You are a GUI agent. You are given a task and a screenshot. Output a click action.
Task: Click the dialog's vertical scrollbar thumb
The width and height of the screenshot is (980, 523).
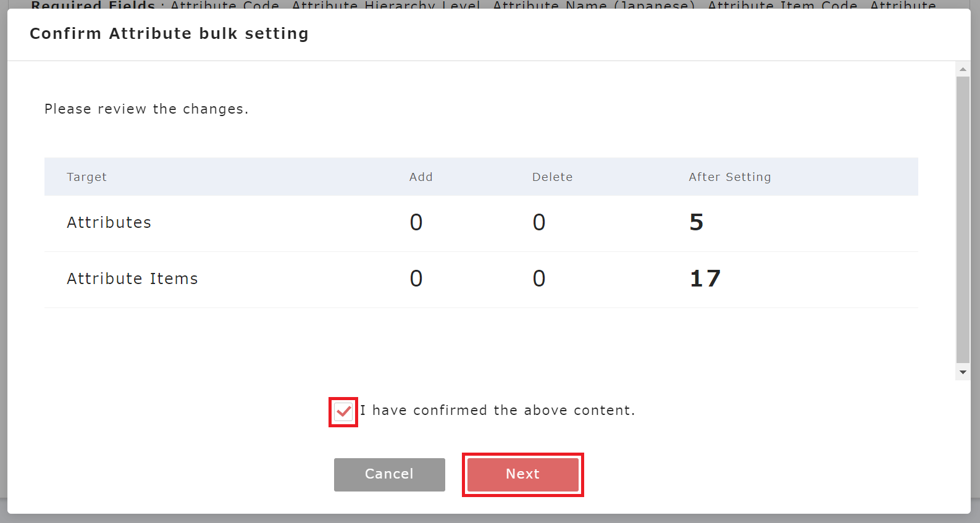point(962,219)
